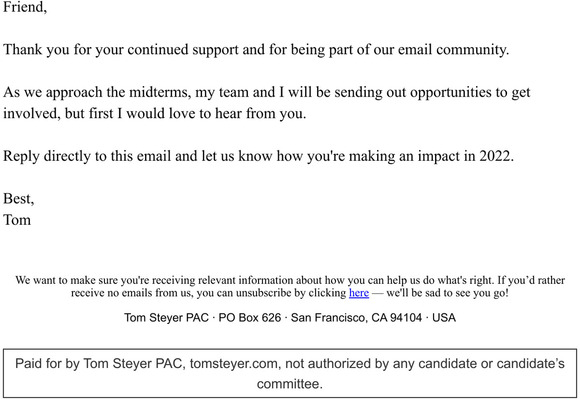Click "USA" at the address line end
Image resolution: width=580 pixels, height=399 pixels.
(444, 318)
